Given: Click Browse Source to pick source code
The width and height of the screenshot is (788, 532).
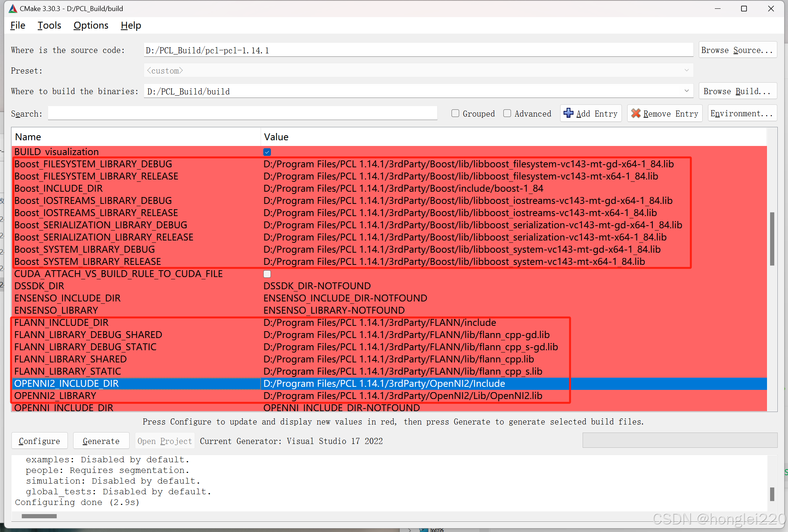Looking at the screenshot, I should (737, 50).
